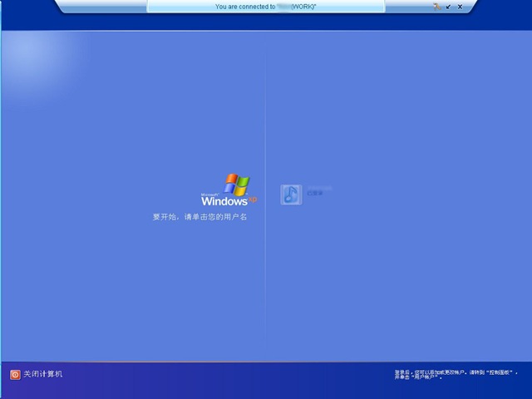Click the blurred username beside the music note
Image resolution: width=532 pixels, height=399 pixels.
[x=319, y=188]
